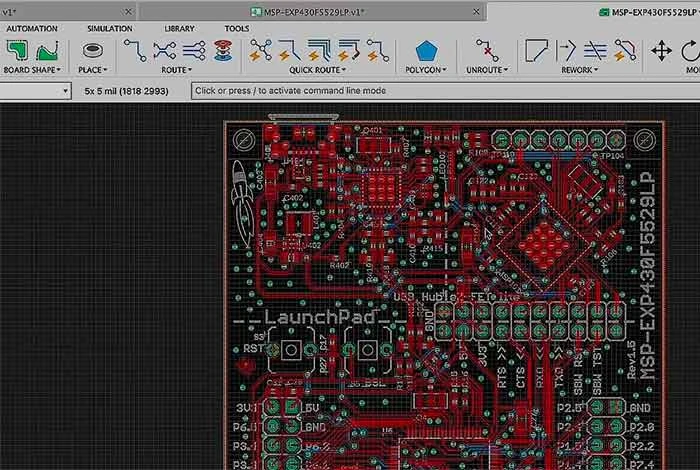Open the UNROUTE dropdown menu
Viewport: 700px width, 470px height.
[x=487, y=70]
